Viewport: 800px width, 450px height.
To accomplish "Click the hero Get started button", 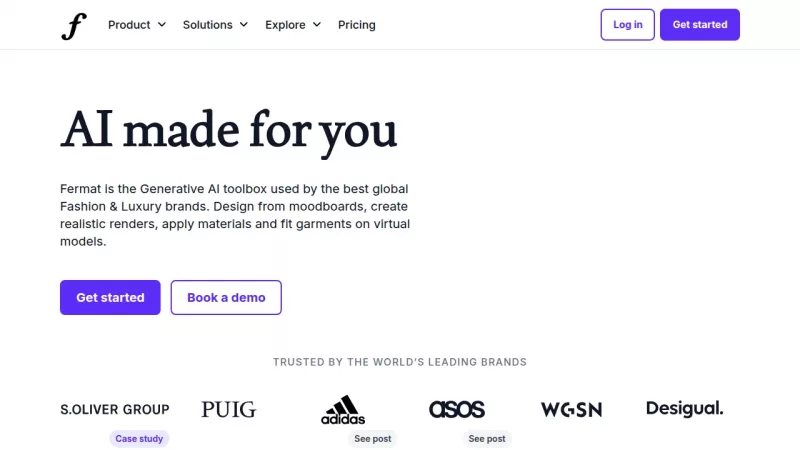I will tap(110, 297).
